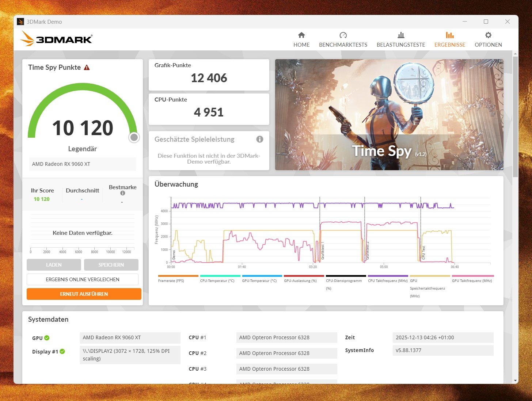This screenshot has width=532, height=401.
Task: Toggle CPU-Temperatur legend color bar
Action: pos(220,276)
